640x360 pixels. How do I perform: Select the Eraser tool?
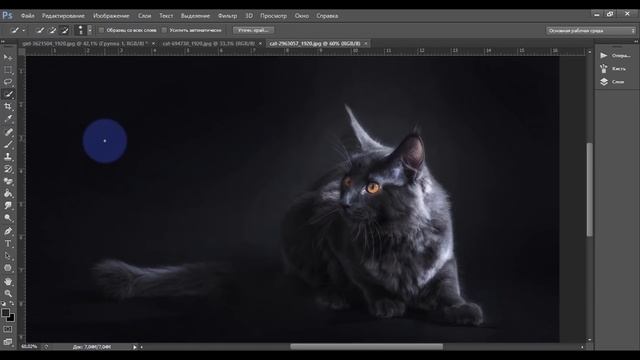8,181
